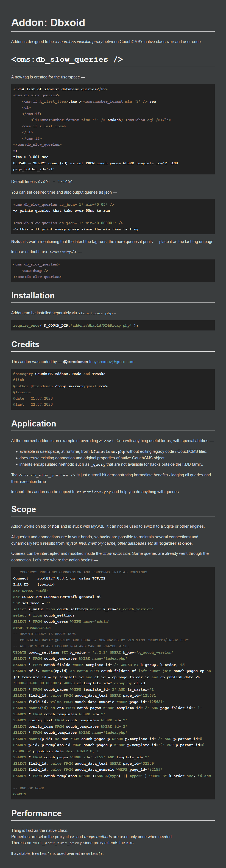Click the "Scope" section heading
Viewport: 226px width, 868px height.
pyautogui.click(x=24, y=509)
